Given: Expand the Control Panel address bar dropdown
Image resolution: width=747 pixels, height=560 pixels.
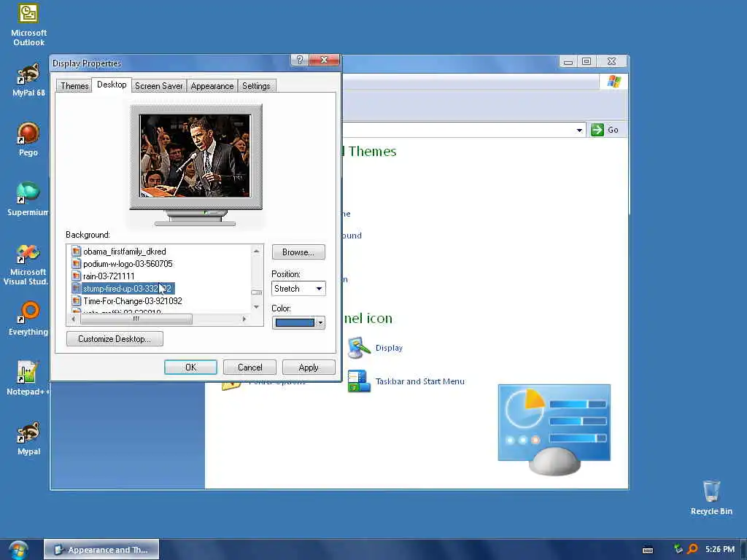Looking at the screenshot, I should tap(579, 130).
